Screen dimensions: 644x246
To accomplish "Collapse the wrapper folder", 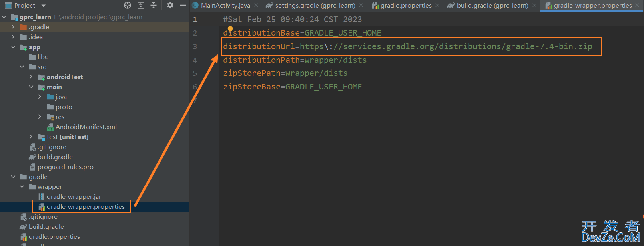I will pos(22,186).
